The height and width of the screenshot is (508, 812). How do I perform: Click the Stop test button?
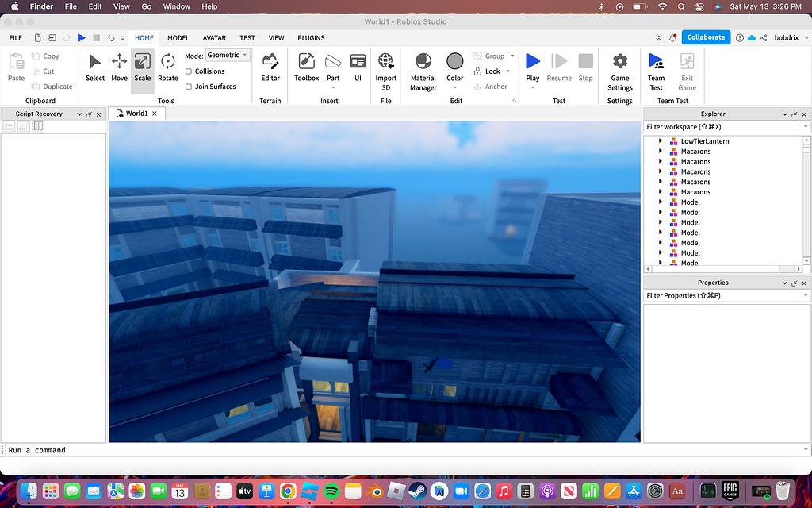click(x=586, y=68)
